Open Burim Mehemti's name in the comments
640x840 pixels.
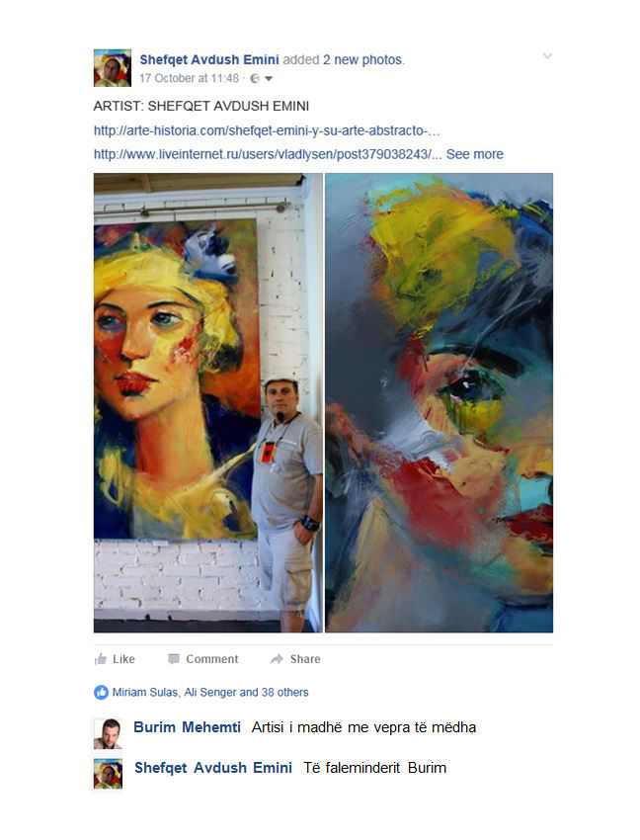[187, 727]
